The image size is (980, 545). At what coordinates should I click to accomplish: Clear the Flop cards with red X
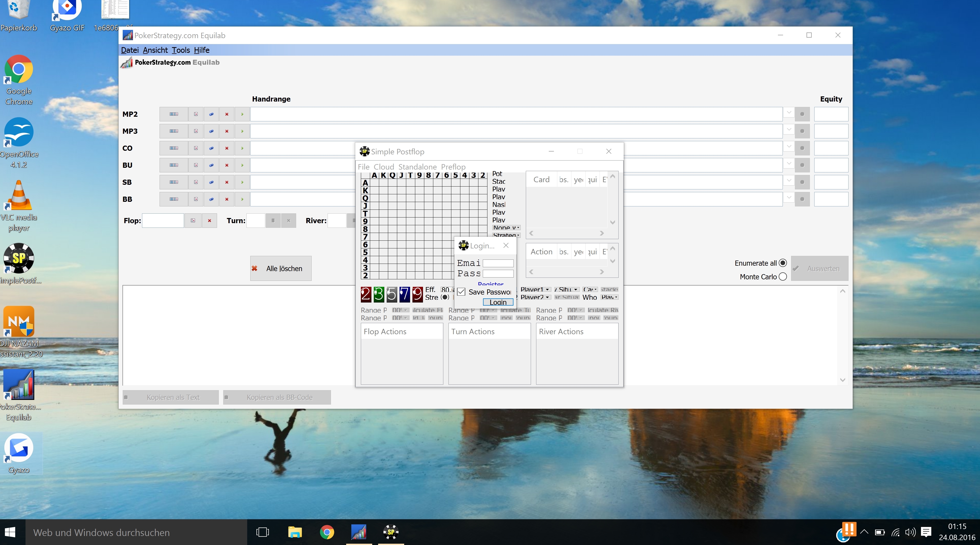coord(209,221)
